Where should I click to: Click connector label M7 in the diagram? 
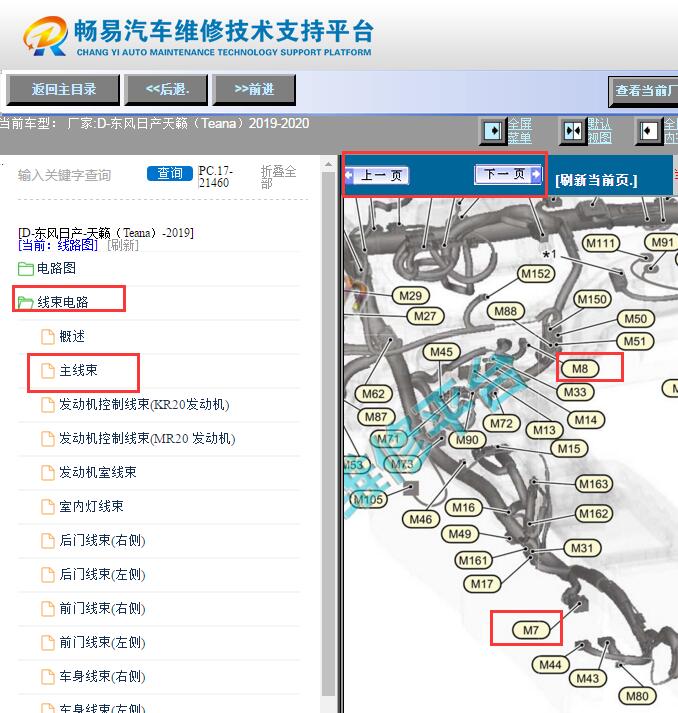pos(531,630)
